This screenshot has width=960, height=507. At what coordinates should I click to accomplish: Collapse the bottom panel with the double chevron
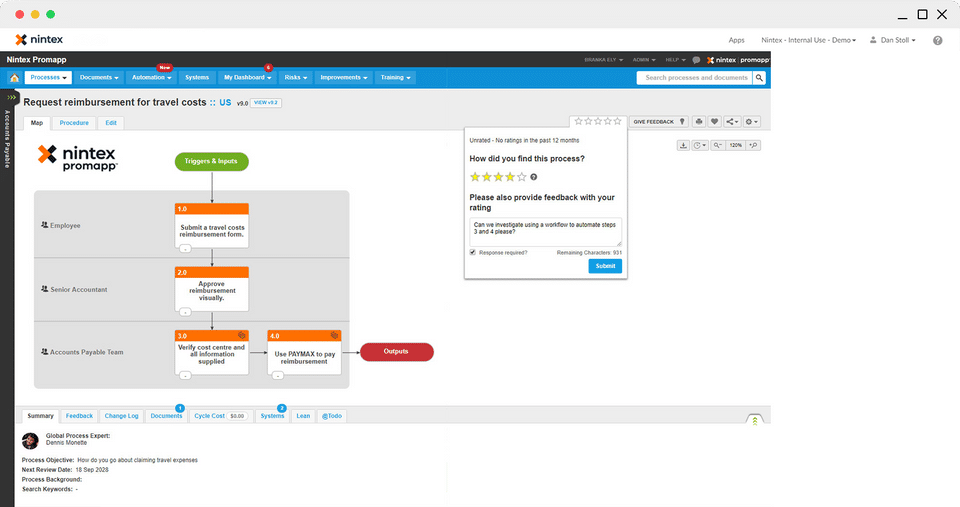pyautogui.click(x=755, y=420)
